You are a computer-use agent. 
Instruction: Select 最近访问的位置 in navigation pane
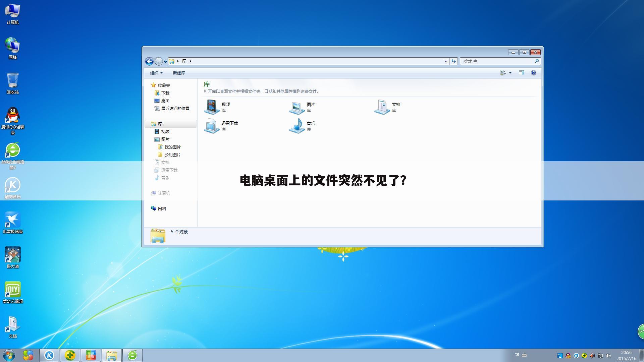pyautogui.click(x=172, y=108)
